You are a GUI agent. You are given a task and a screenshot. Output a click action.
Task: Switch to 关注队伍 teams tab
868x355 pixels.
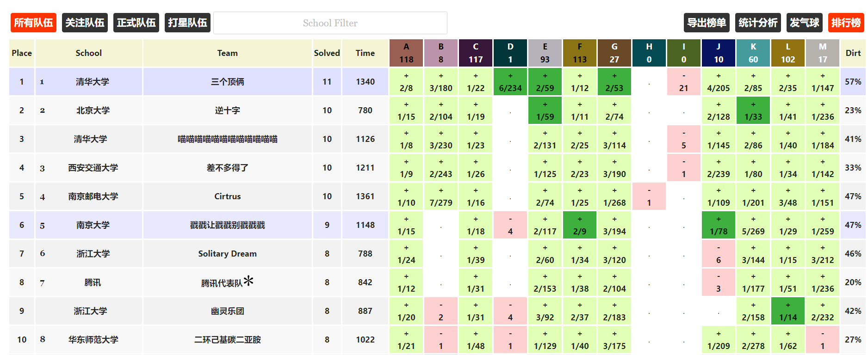click(x=85, y=23)
